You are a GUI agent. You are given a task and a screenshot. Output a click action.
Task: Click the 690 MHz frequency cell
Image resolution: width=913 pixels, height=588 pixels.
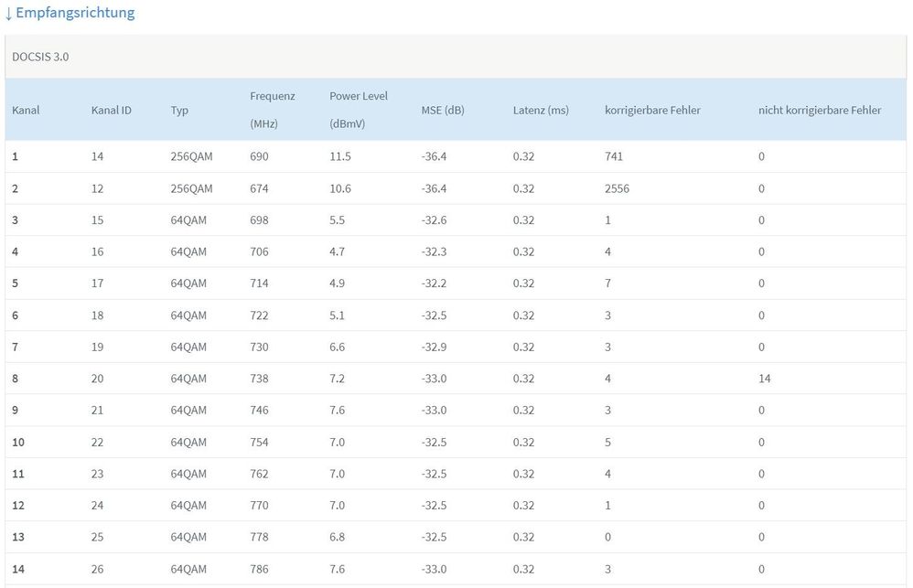(259, 156)
